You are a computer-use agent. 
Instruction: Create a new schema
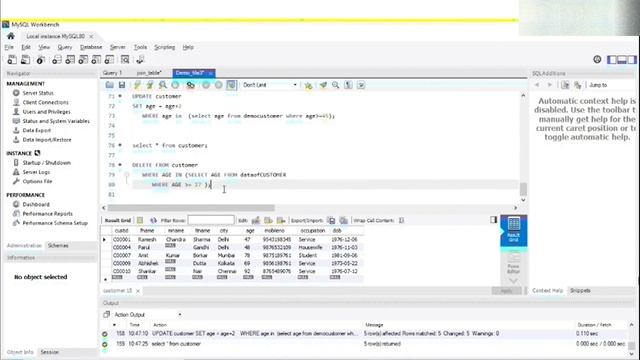(57, 60)
